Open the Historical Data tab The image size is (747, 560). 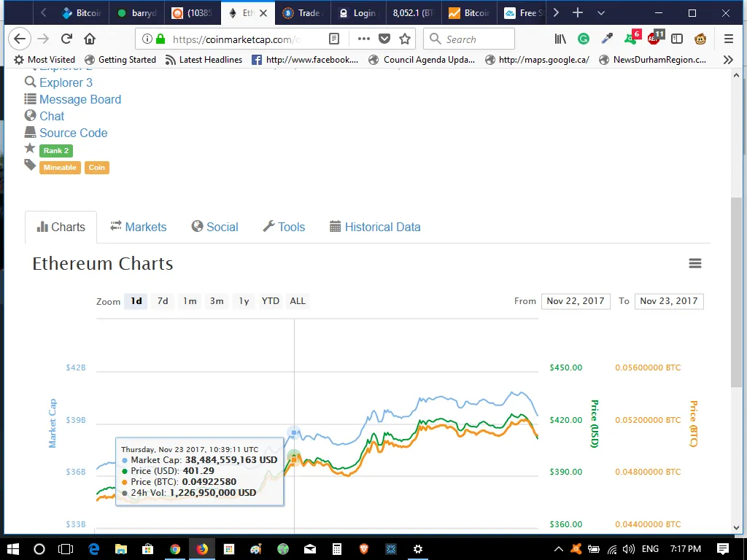tap(376, 227)
